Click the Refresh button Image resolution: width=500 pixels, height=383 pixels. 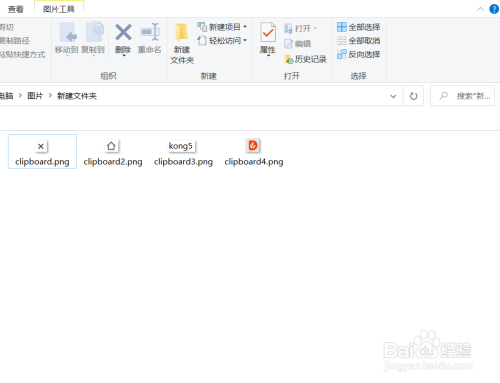(413, 96)
